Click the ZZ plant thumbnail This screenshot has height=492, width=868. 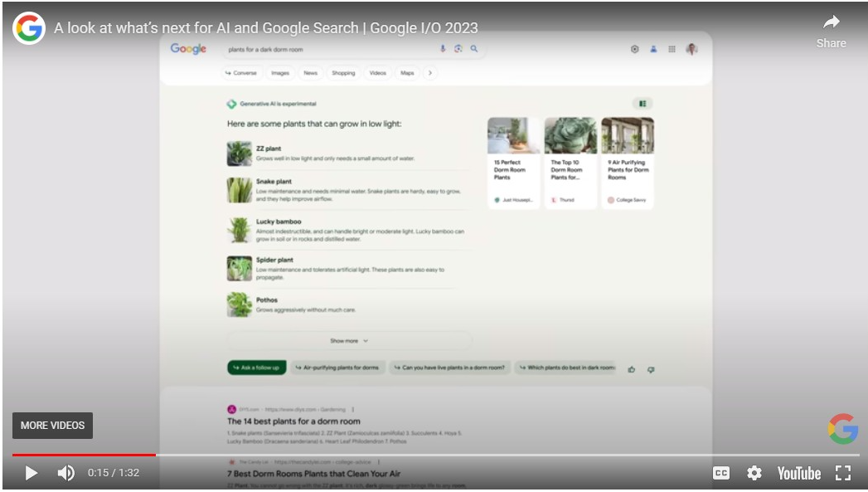tap(239, 153)
